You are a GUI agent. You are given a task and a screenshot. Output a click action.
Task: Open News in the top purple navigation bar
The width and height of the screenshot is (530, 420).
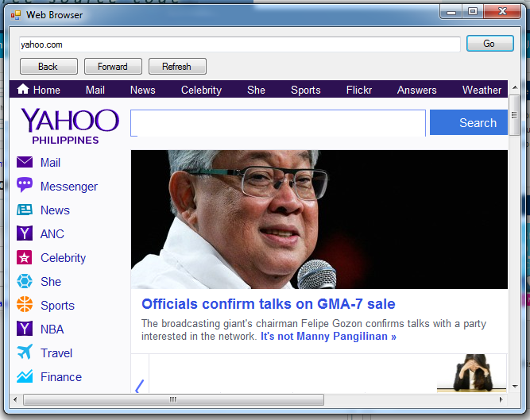(143, 90)
